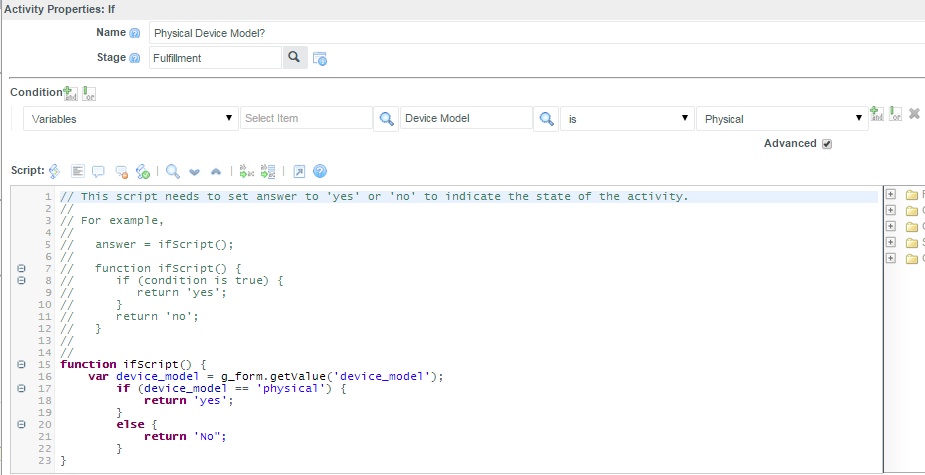The width and height of the screenshot is (925, 475).
Task: Click the find next down arrow
Action: [x=194, y=171]
